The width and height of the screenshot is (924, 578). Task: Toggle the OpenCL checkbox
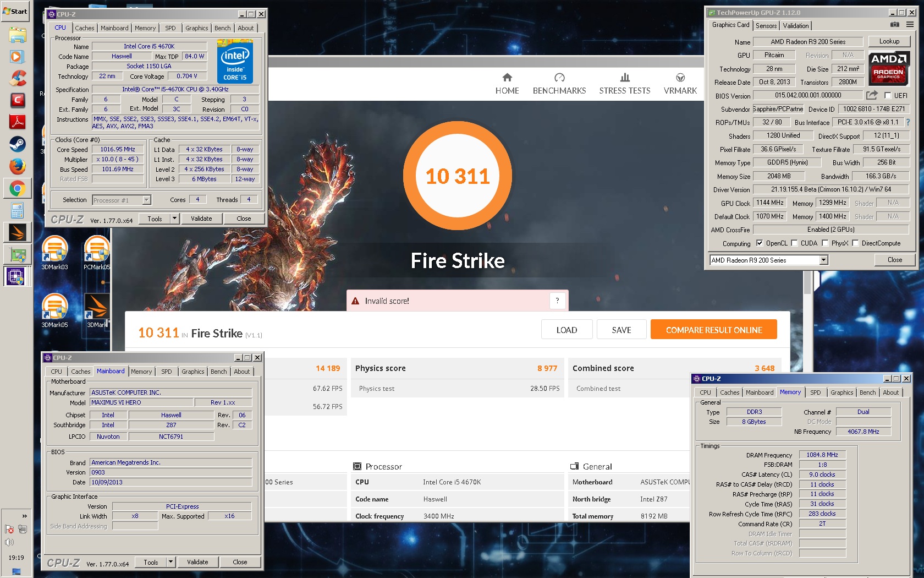click(x=760, y=243)
